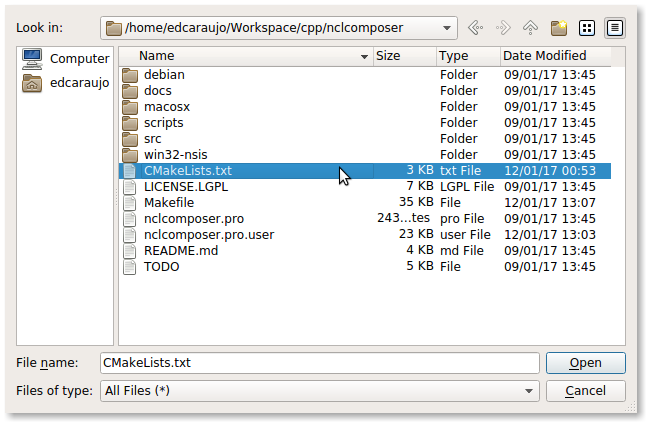646x422 pixels.
Task: Sort by the Size column header
Action: point(405,56)
